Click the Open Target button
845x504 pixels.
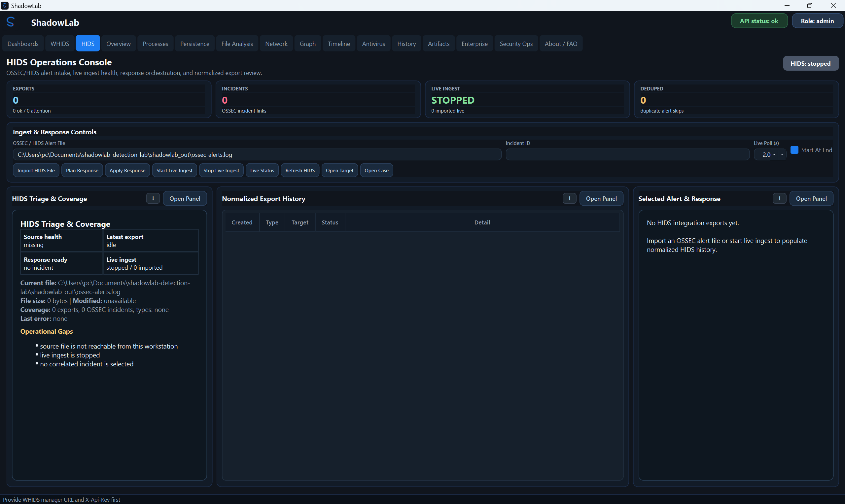[339, 171]
